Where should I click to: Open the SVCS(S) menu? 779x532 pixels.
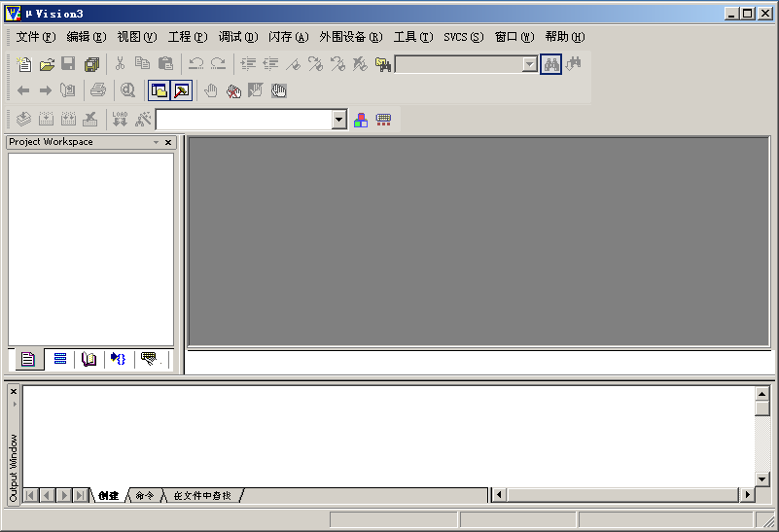(464, 37)
